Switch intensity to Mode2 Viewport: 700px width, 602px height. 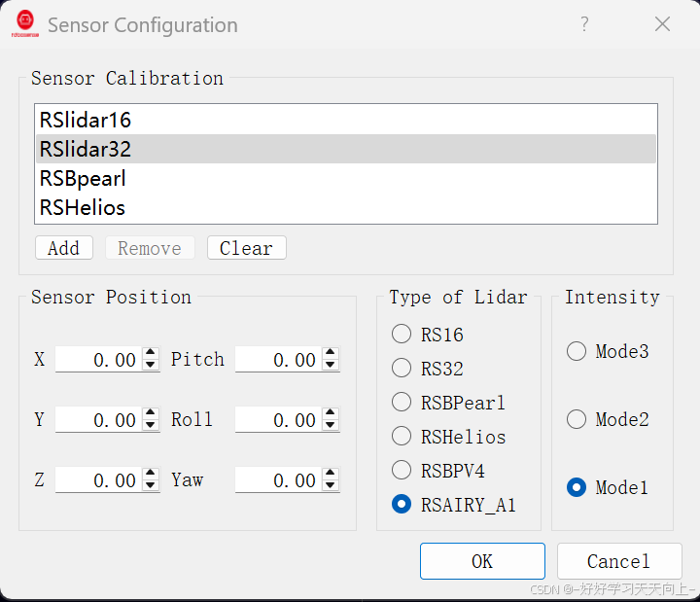tap(577, 419)
